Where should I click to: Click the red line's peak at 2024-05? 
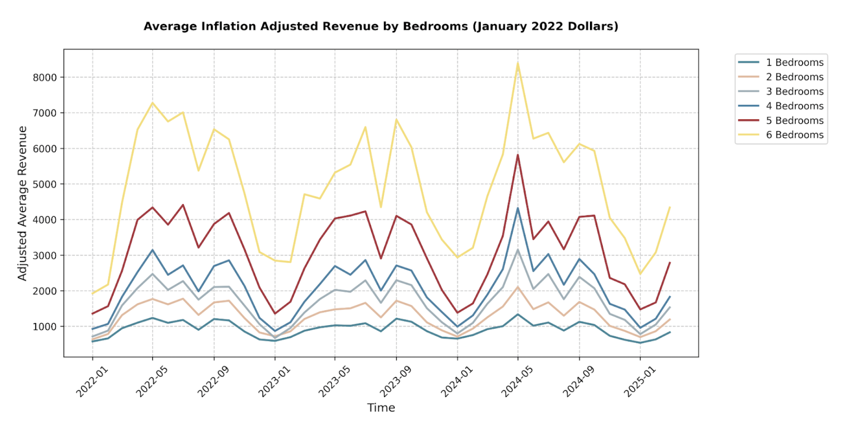[518, 155]
